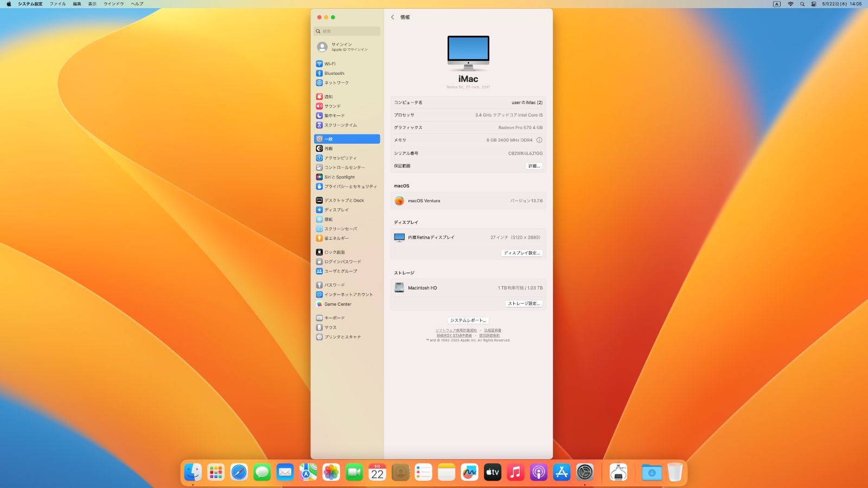Select ネットワーク in the sidebar
The image size is (868, 488).
click(x=347, y=83)
